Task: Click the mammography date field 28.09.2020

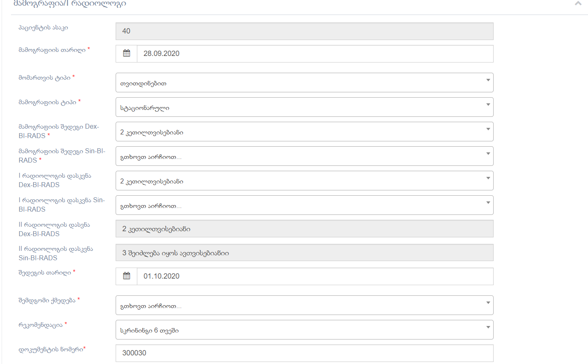Action: pos(315,54)
